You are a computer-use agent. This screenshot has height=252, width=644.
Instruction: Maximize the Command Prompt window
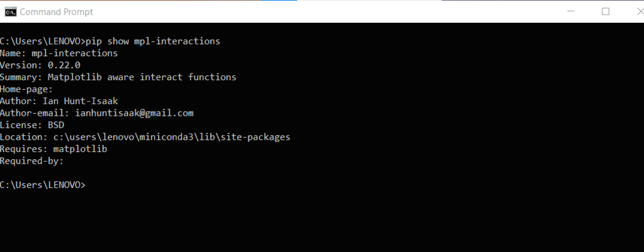(606, 12)
